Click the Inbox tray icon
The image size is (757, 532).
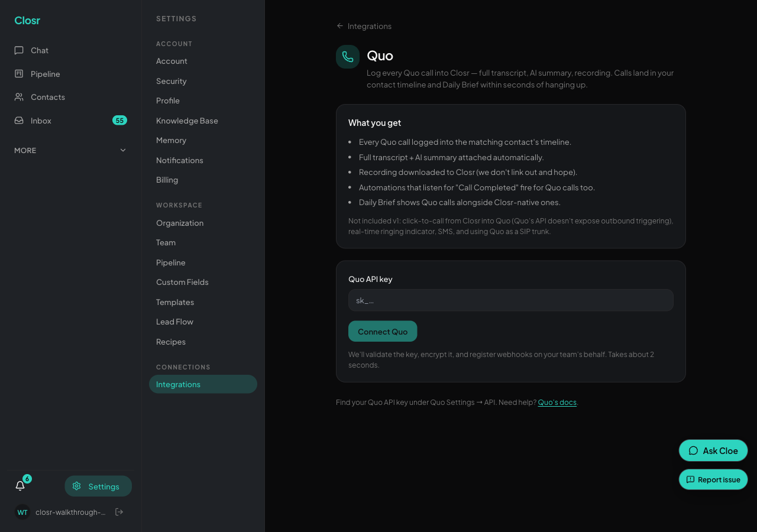(19, 121)
